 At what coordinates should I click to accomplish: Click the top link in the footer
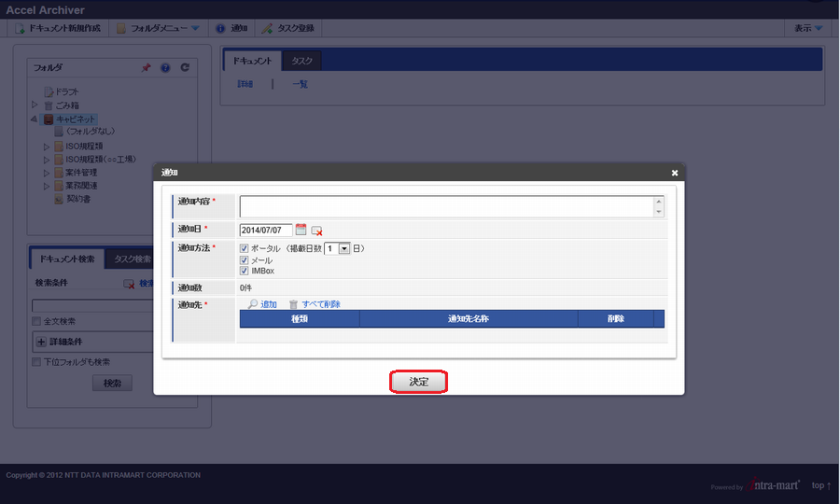[x=820, y=485]
